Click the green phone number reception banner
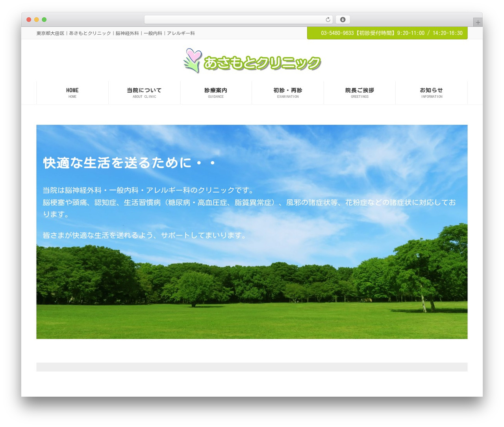The width and height of the screenshot is (504, 427). pos(387,33)
